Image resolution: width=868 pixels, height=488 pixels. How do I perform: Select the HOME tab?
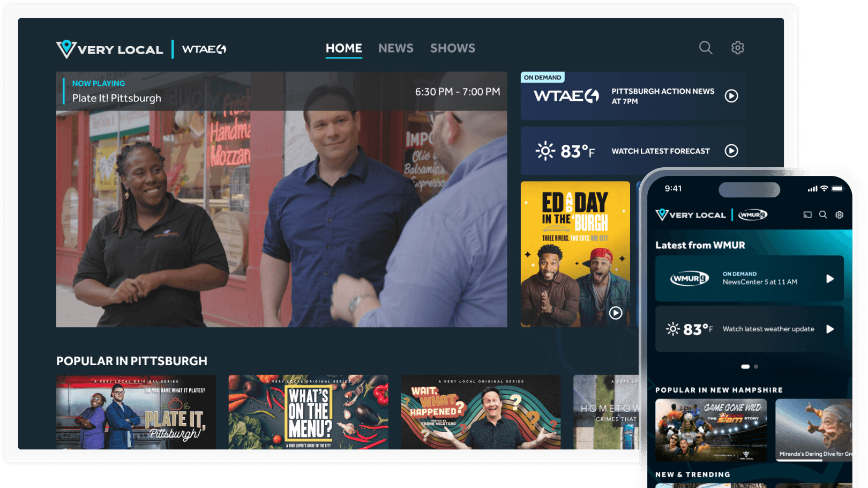(344, 48)
